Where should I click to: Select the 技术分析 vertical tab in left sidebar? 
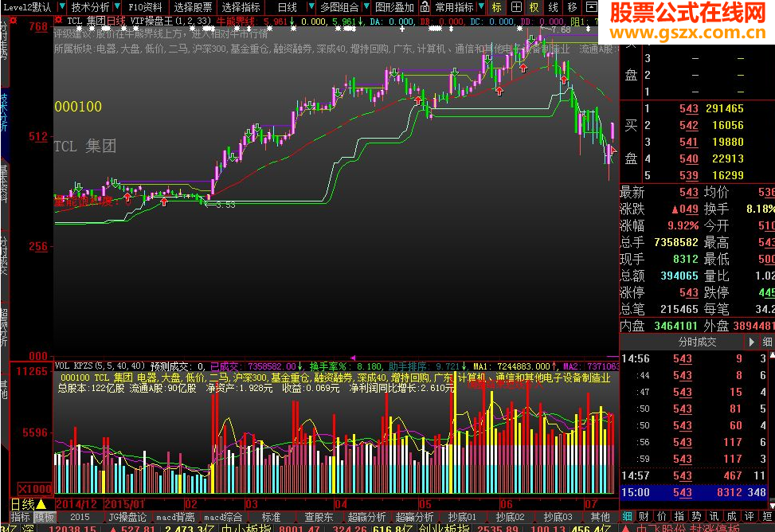[x=4, y=113]
